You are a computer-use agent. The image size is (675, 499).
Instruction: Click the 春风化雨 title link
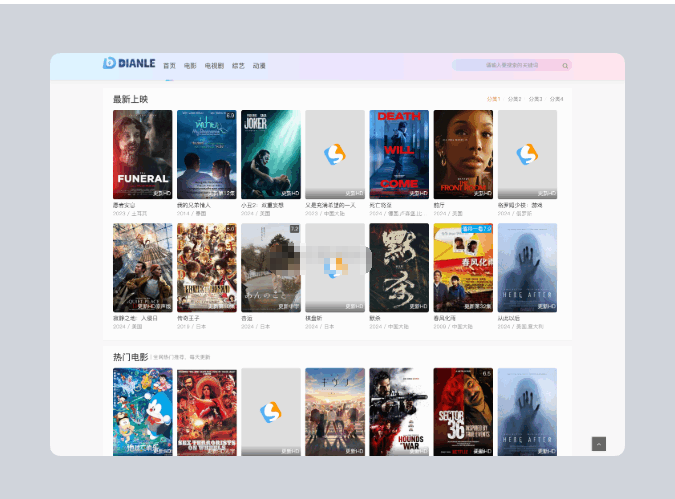click(x=445, y=319)
